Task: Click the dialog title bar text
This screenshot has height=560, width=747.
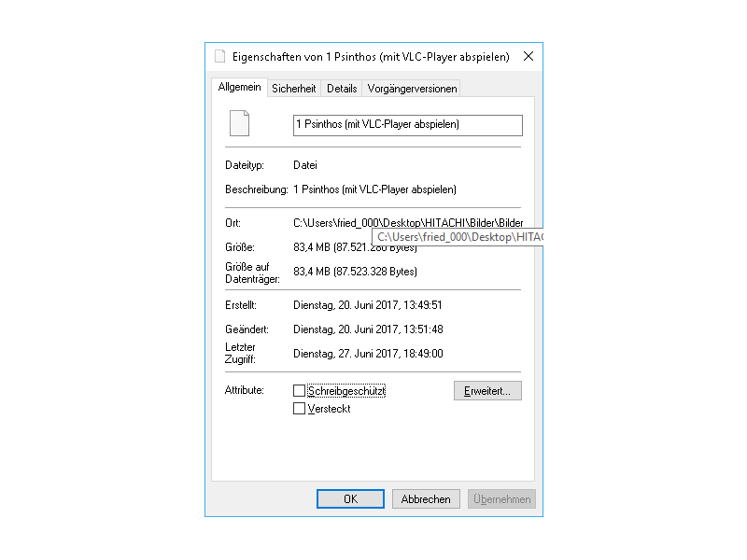Action: 371,57
